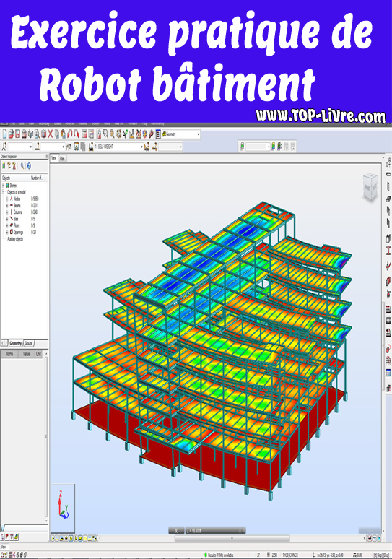The width and height of the screenshot is (392, 559).
Task: Click the New project icon
Action: coord(4,134)
